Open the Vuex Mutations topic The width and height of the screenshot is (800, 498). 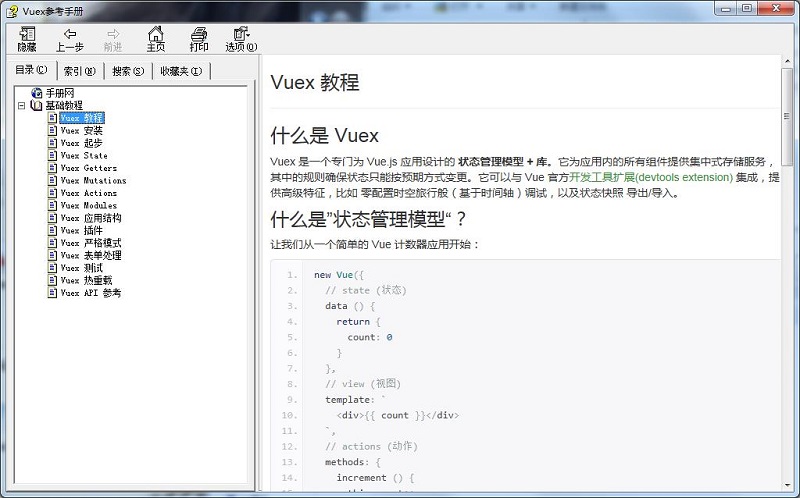pyautogui.click(x=93, y=180)
